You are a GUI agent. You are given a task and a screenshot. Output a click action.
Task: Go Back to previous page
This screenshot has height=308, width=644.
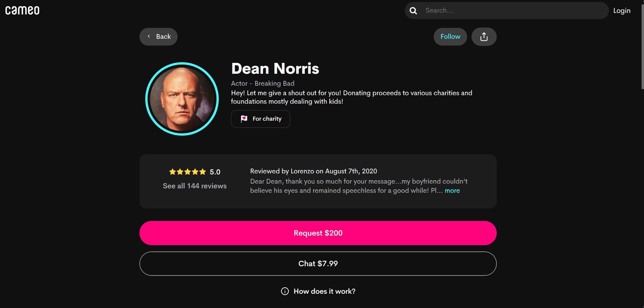click(x=159, y=37)
